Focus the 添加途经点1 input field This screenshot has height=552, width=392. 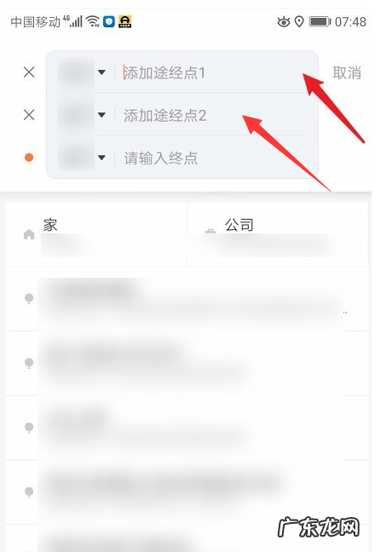click(211, 73)
